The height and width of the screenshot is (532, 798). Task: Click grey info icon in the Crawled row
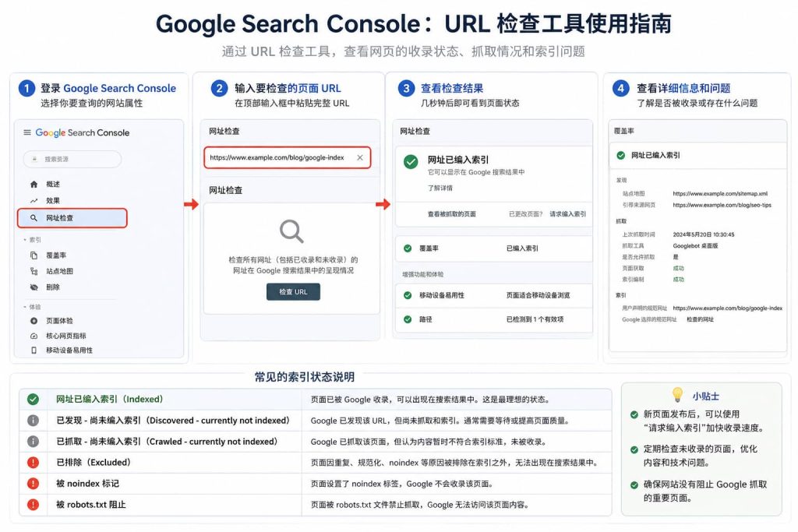click(x=33, y=442)
